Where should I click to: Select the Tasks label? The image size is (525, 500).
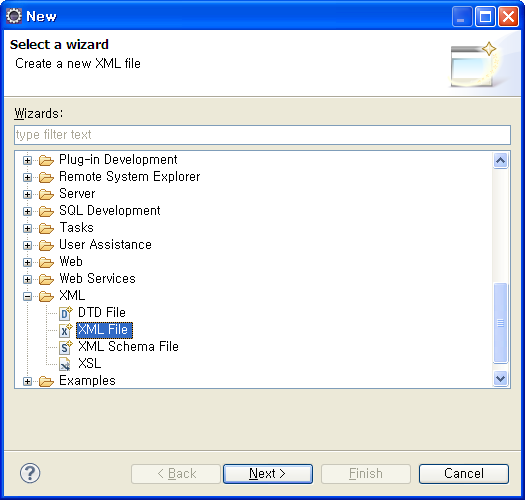click(x=76, y=228)
